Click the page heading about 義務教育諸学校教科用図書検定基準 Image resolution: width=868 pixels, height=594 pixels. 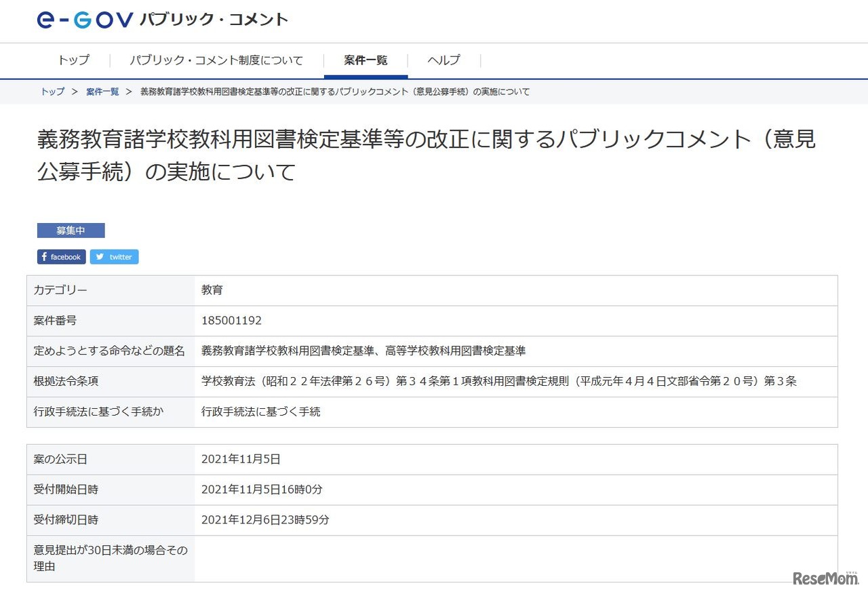426,155
